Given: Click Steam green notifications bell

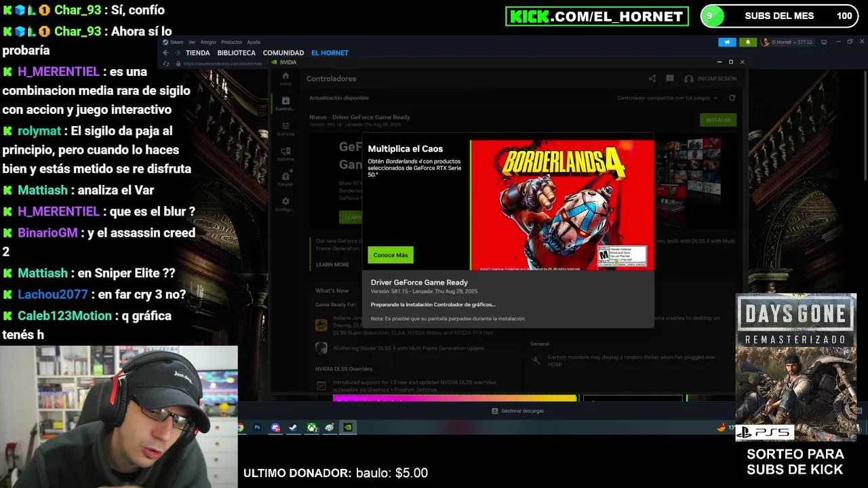Looking at the screenshot, I should coord(748,42).
